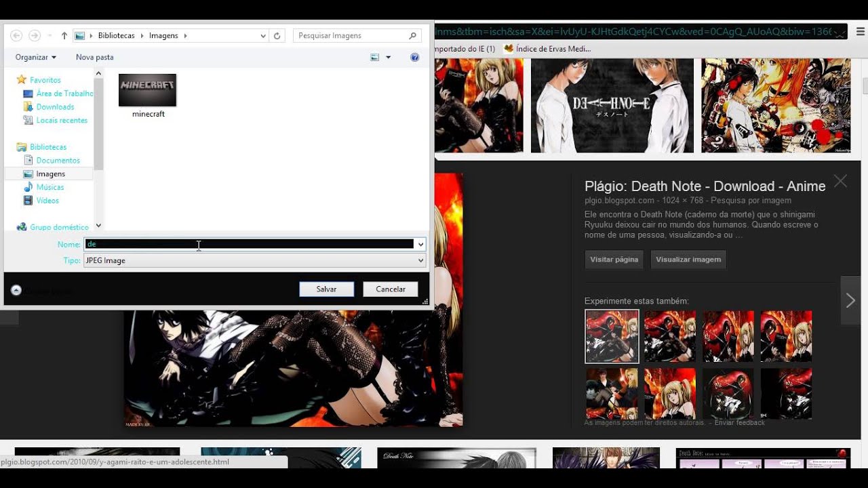The width and height of the screenshot is (868, 488).
Task: Open the Nome field dropdown arrow
Action: 420,244
